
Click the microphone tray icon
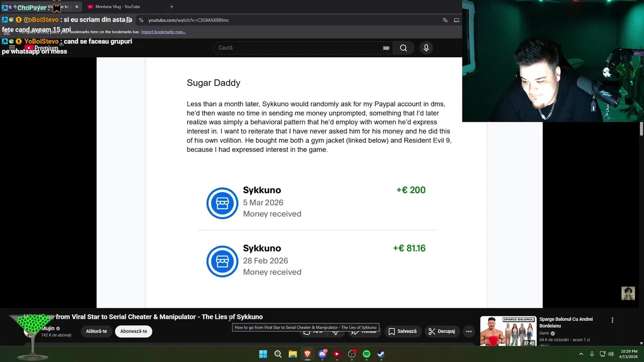click(x=592, y=354)
